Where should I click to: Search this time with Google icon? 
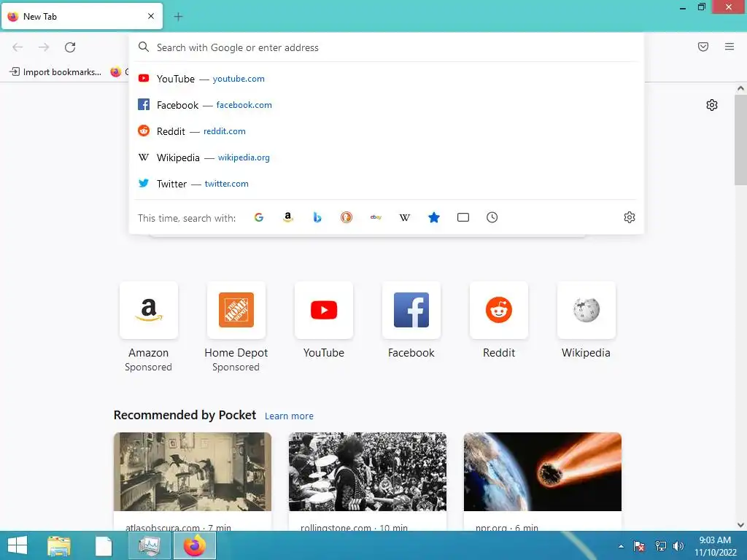coord(259,217)
